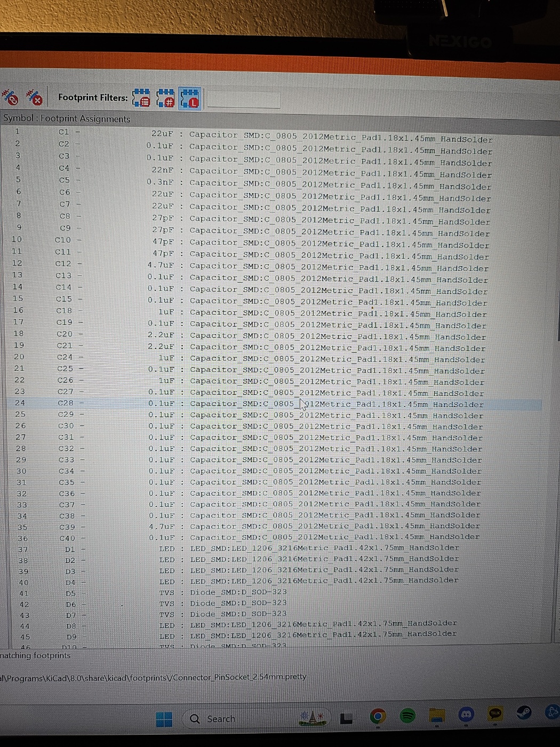
Task: Select the D1 LED footprint assignment row
Action: click(267, 548)
